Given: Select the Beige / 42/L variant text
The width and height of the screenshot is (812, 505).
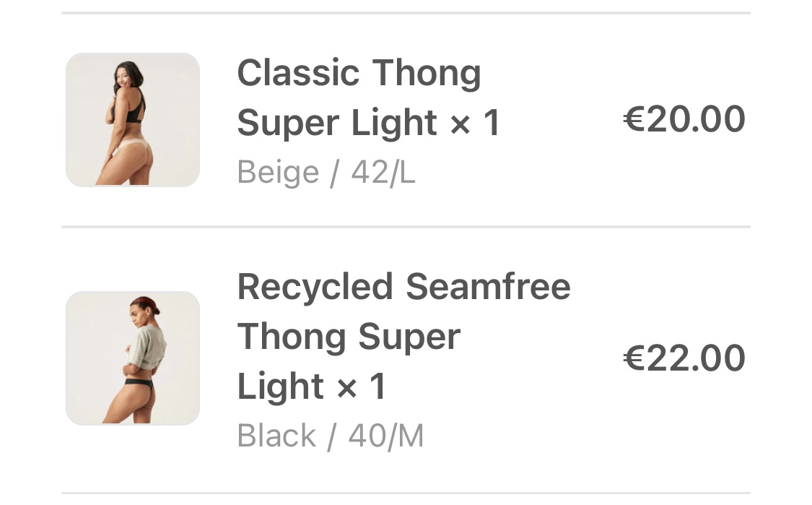Looking at the screenshot, I should tap(326, 172).
